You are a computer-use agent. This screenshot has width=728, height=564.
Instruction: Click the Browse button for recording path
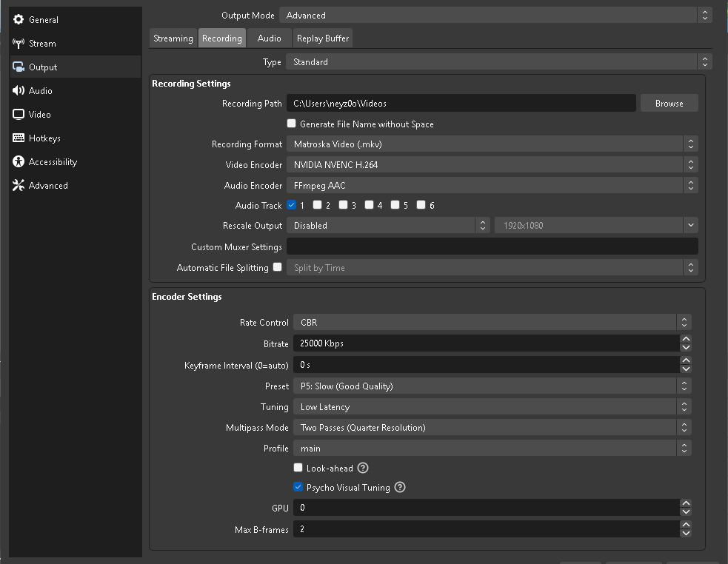(669, 103)
